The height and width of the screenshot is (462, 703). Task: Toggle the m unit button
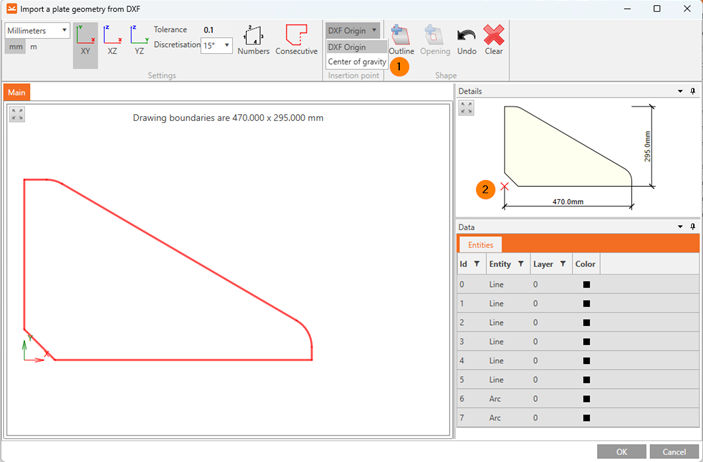click(33, 47)
